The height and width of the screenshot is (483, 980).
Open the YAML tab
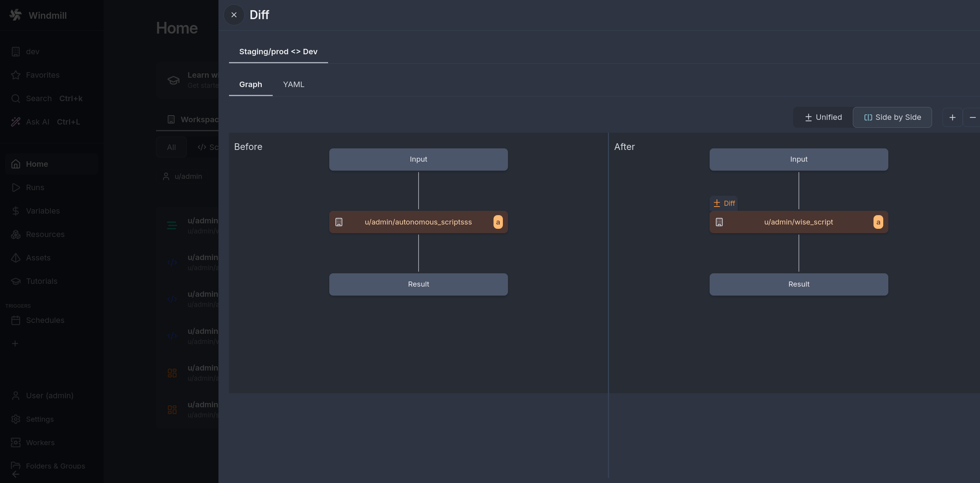(x=293, y=84)
